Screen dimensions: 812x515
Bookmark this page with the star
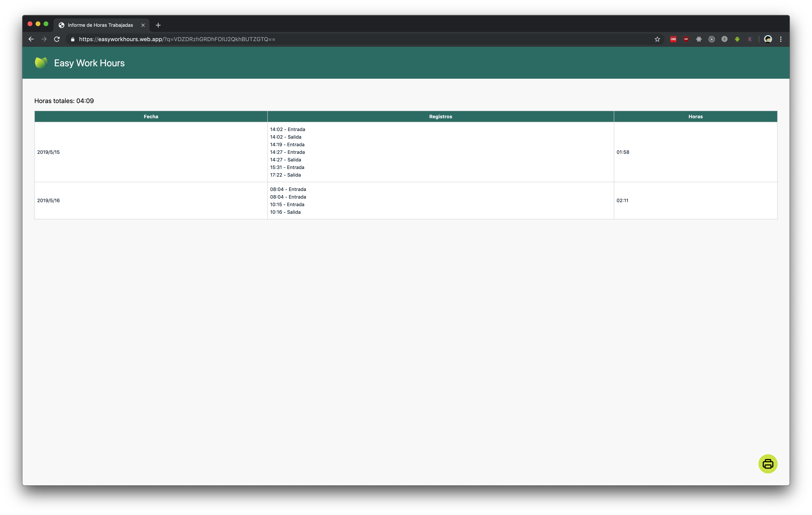657,39
